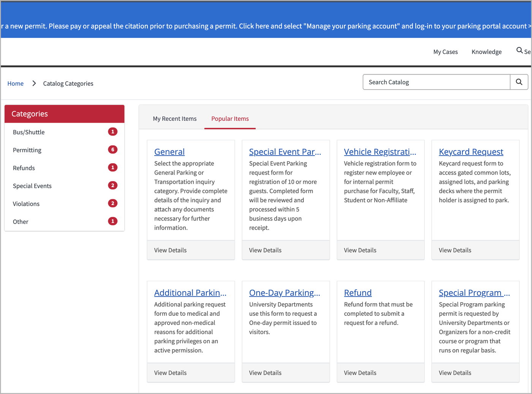Open the Additional Parkin... item link

pos(190,293)
